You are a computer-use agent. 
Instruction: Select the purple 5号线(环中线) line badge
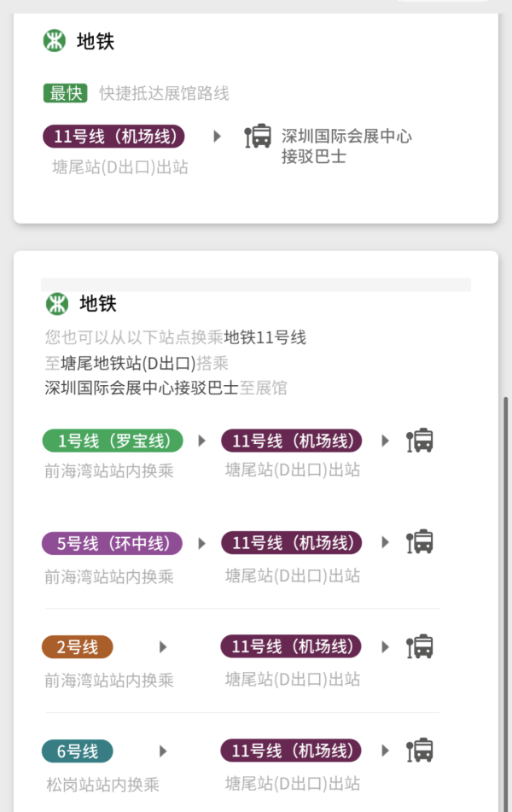click(112, 543)
